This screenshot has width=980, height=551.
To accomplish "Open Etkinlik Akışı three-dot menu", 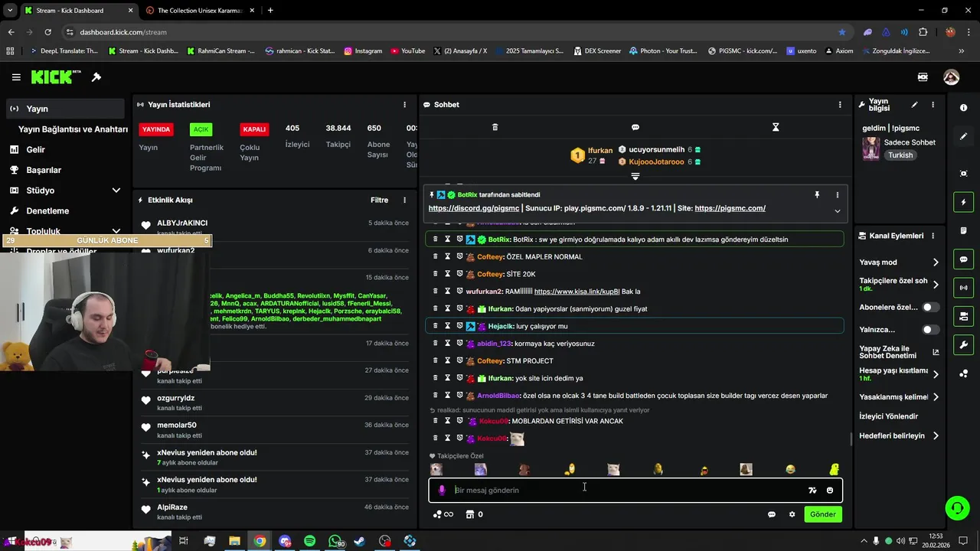I will (405, 201).
